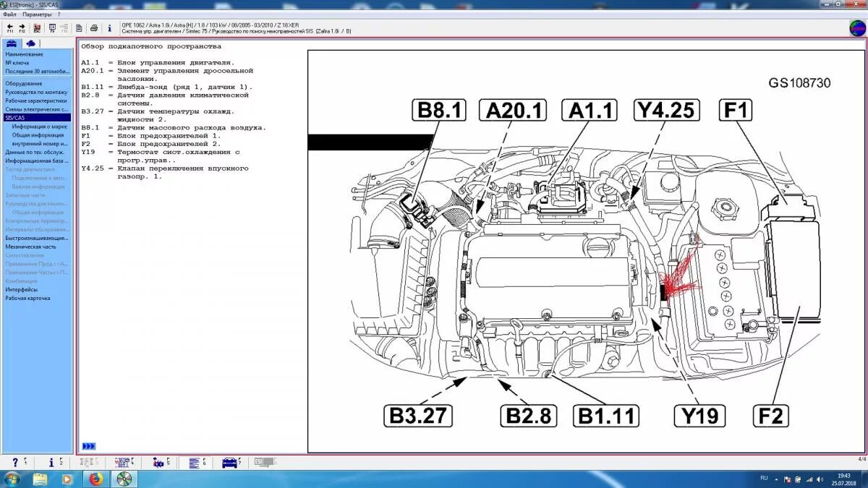Click the grey ESI icon in bottom toolbar
Image resolution: width=868 pixels, height=488 pixels.
coord(264,462)
